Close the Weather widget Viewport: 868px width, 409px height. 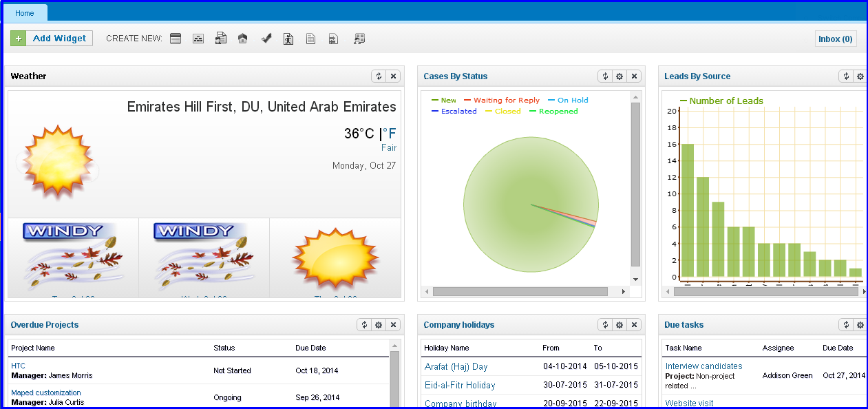click(394, 76)
